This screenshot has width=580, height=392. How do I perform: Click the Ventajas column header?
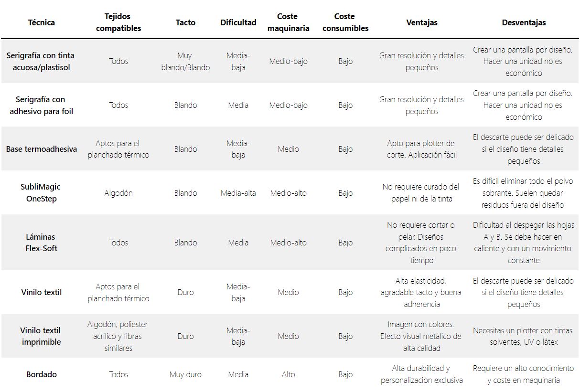click(x=422, y=22)
